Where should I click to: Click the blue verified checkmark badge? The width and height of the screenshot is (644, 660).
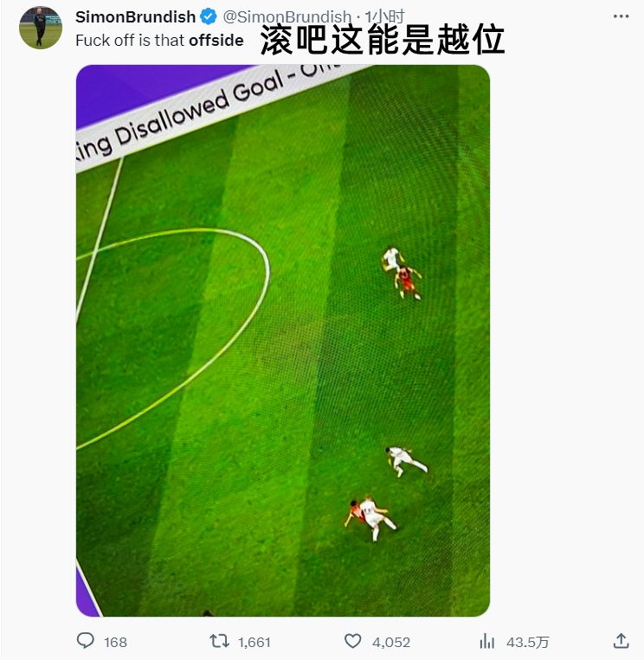point(208,16)
